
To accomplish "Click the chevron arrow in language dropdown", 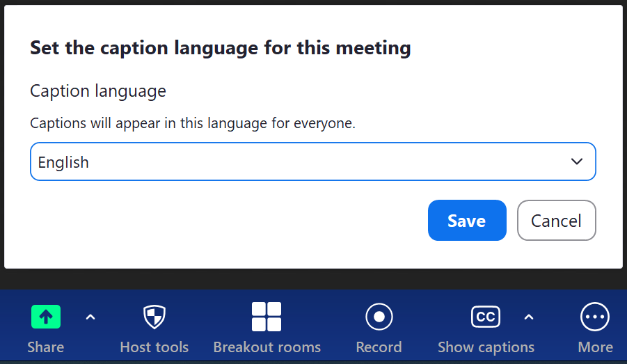I will [576, 162].
